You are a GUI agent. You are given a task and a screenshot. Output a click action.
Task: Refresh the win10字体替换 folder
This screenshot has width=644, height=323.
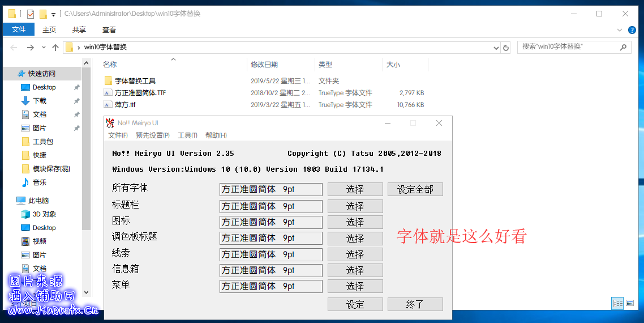coord(505,48)
